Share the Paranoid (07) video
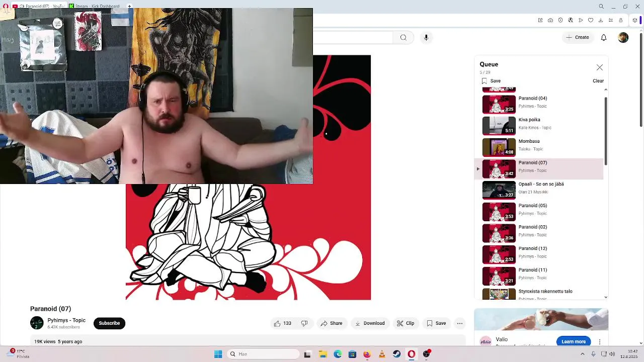 [x=332, y=323]
